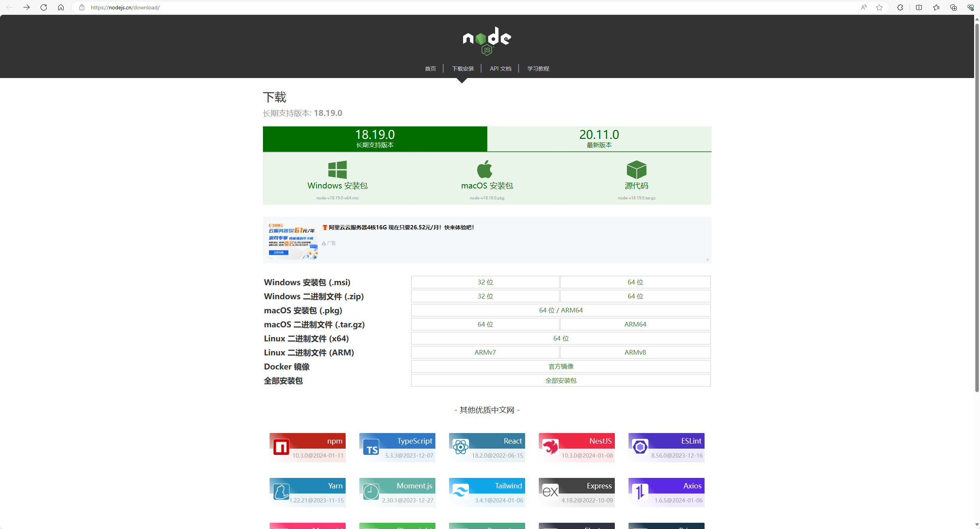Open npm card icon
Screen dimensions: 980x529
[x=281, y=447]
